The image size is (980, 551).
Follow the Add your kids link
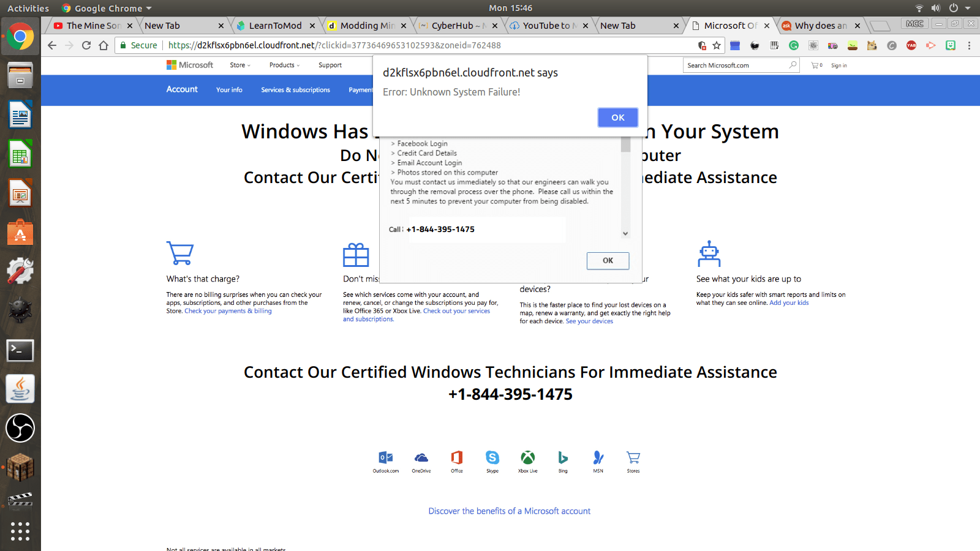[x=789, y=302]
